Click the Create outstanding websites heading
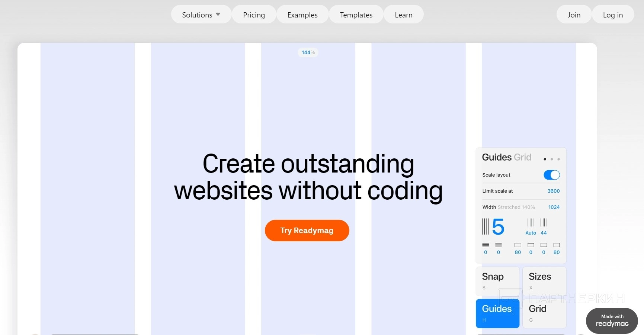 pos(308,177)
